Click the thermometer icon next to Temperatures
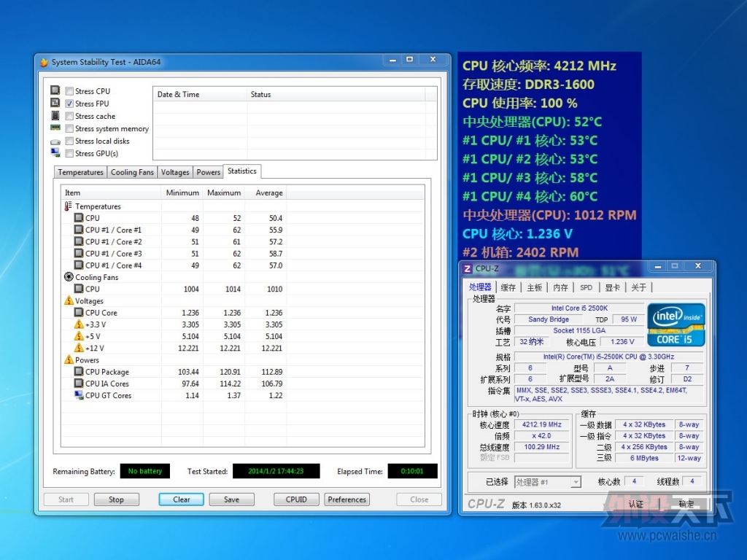 pos(68,206)
